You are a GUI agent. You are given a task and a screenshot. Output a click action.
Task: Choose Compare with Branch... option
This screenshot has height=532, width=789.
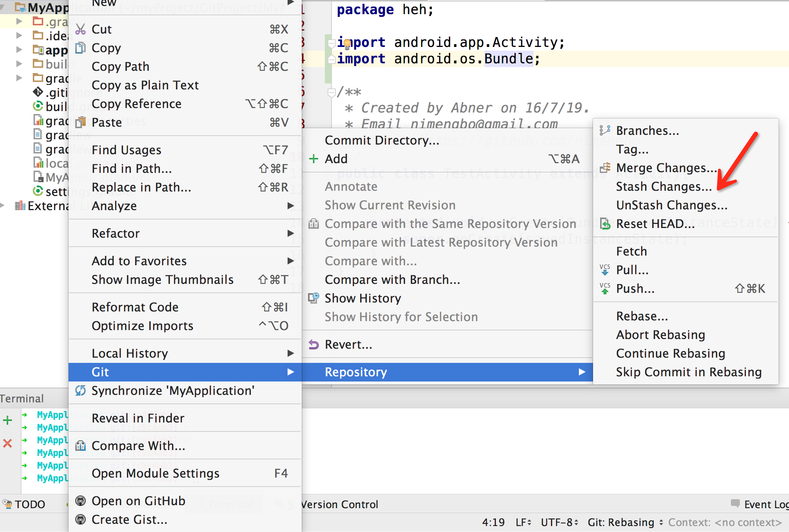pos(392,279)
